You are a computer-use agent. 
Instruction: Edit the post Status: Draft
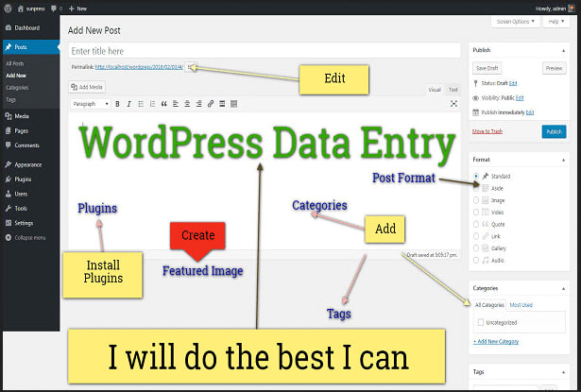click(x=513, y=83)
